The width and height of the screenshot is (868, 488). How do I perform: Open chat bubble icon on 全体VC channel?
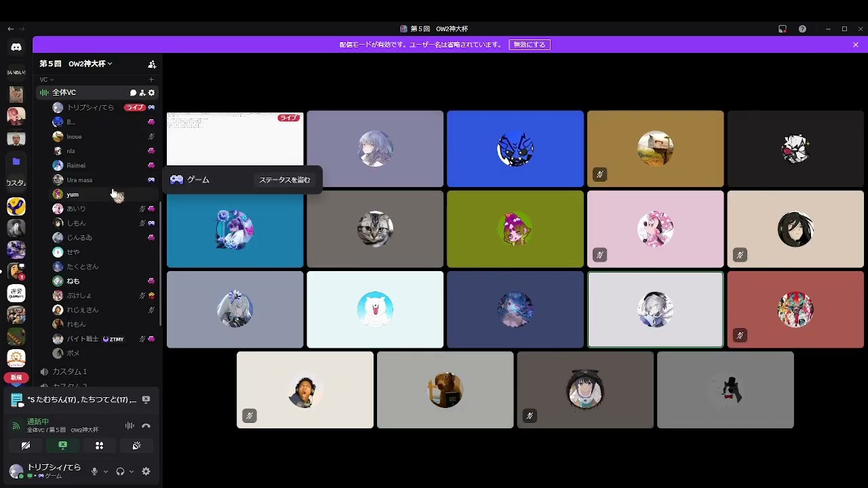point(133,93)
